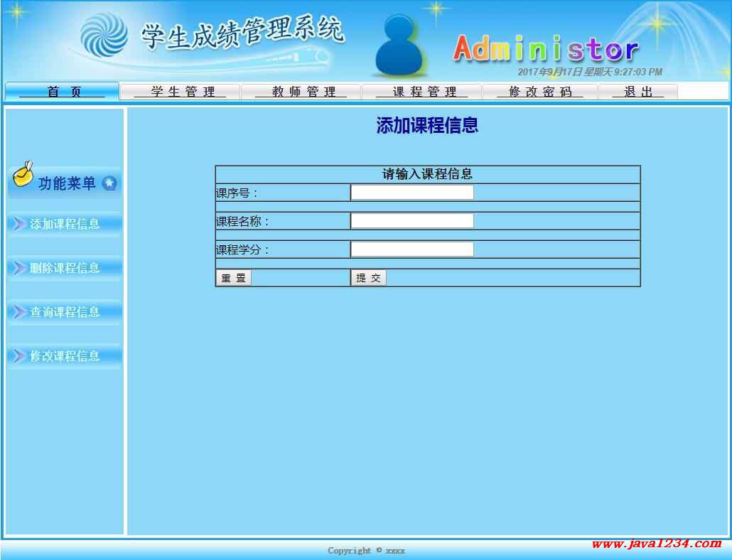The height and width of the screenshot is (560, 732).
Task: Open the 学生管理 navigation tab
Action: click(181, 92)
